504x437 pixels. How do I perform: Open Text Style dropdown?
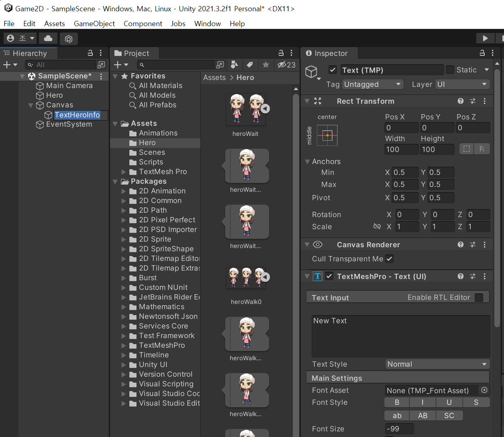(x=437, y=364)
